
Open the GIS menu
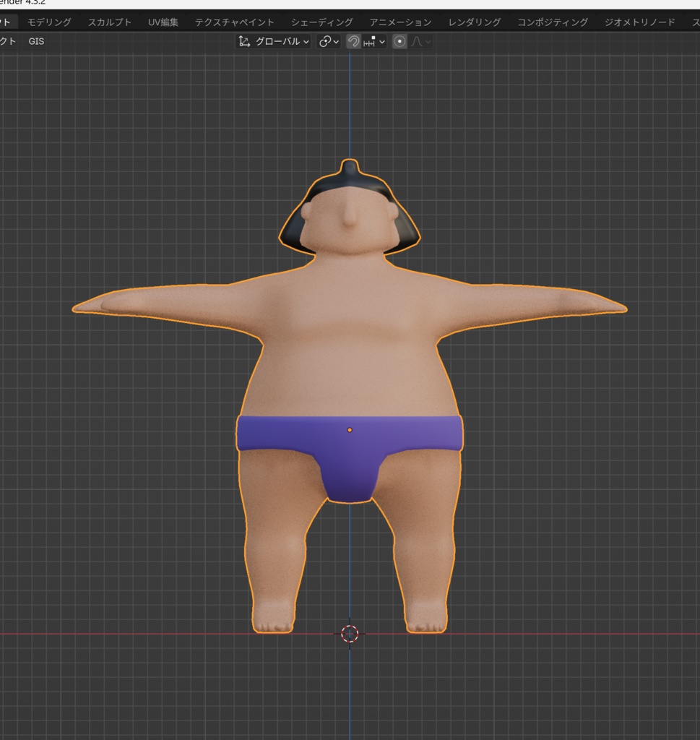point(36,41)
